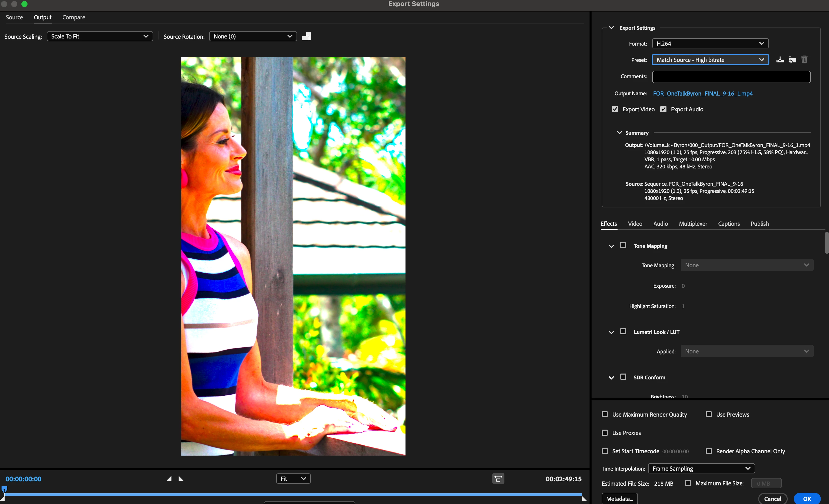
Task: Open the Format H.264 dropdown
Action: tap(710, 43)
